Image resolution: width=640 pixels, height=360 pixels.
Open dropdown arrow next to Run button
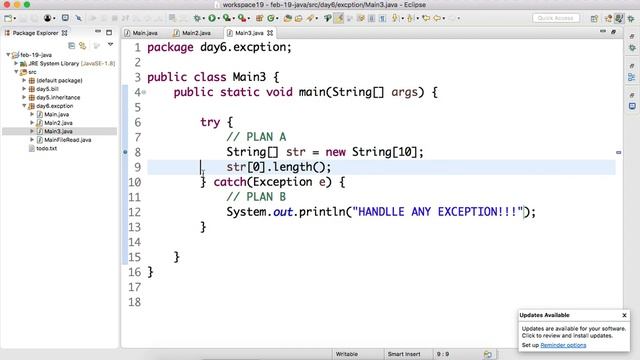pos(218,18)
